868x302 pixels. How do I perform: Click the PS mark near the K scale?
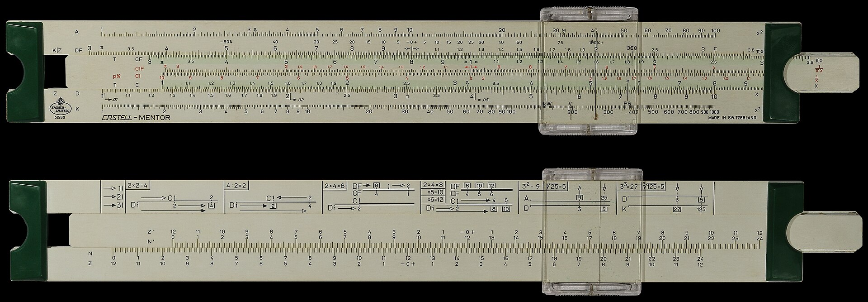pyautogui.click(x=627, y=104)
